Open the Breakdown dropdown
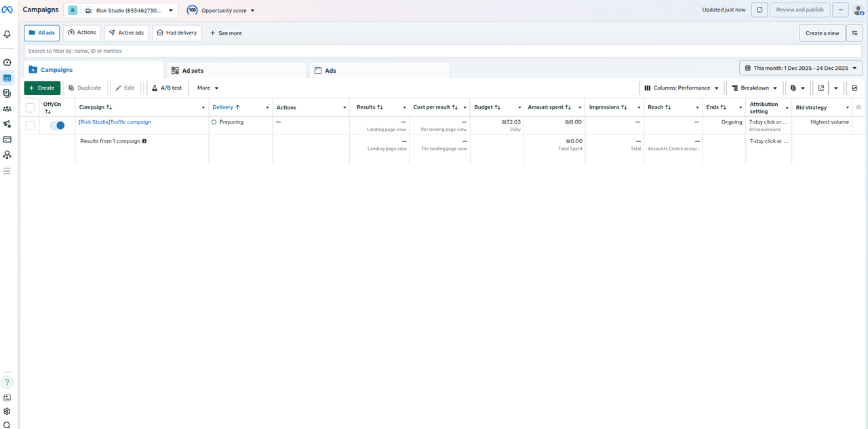Viewport: 868px width, 429px height. (755, 88)
